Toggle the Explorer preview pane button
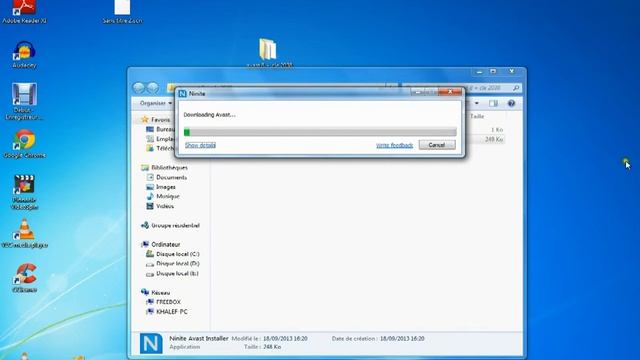The height and width of the screenshot is (360, 640). pyautogui.click(x=493, y=103)
